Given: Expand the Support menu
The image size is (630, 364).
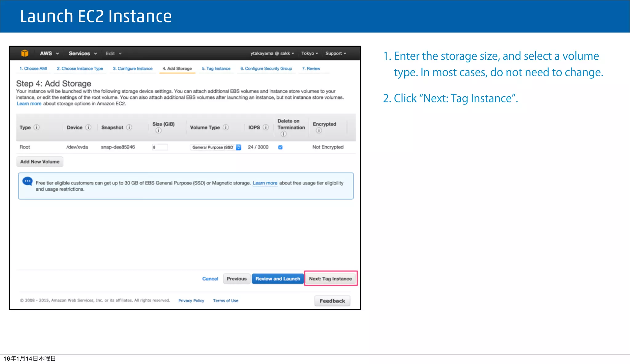Looking at the screenshot, I should pos(336,53).
